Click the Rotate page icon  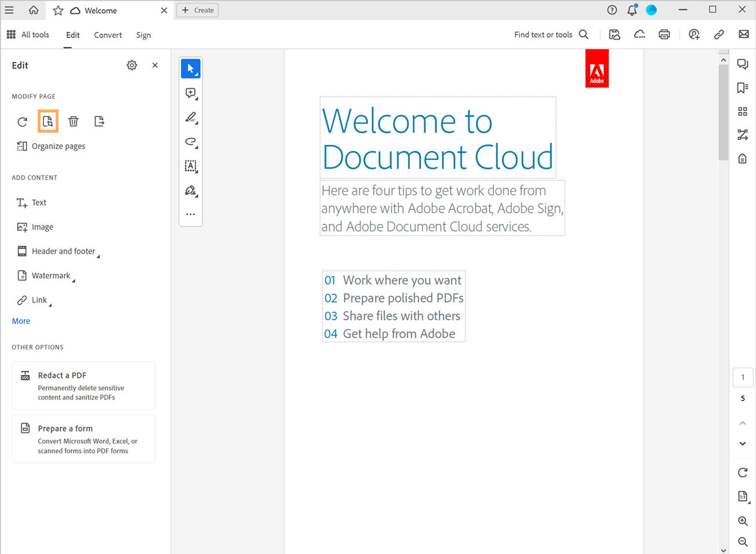tap(22, 122)
